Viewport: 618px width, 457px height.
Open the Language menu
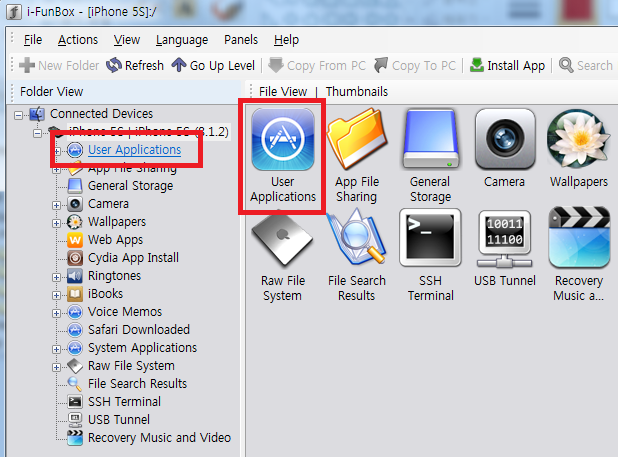[182, 40]
